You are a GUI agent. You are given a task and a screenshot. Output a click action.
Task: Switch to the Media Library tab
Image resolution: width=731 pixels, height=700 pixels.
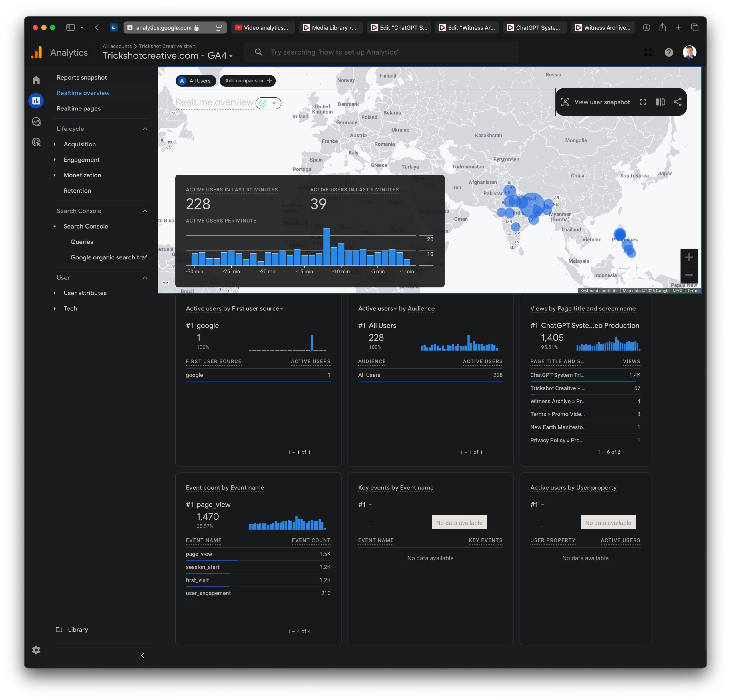[330, 28]
